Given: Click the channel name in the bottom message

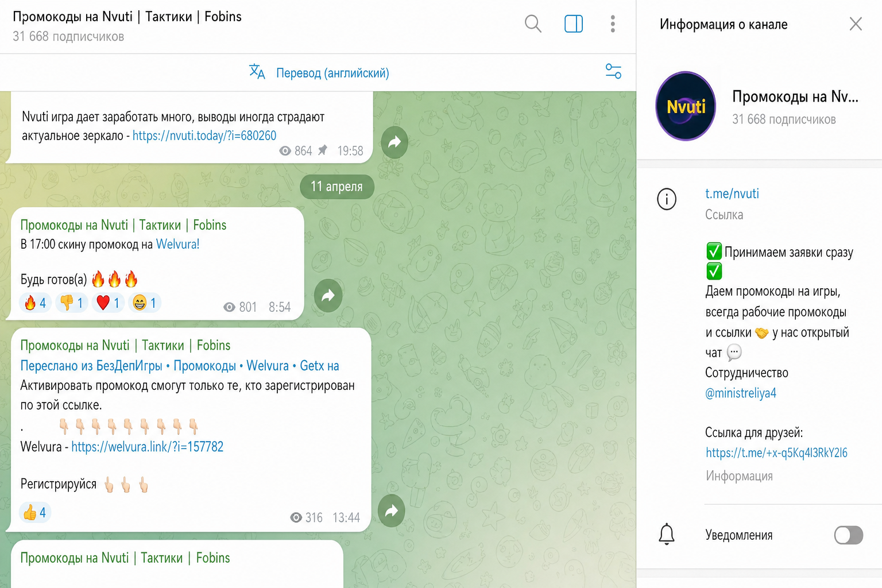Looking at the screenshot, I should click(x=125, y=558).
